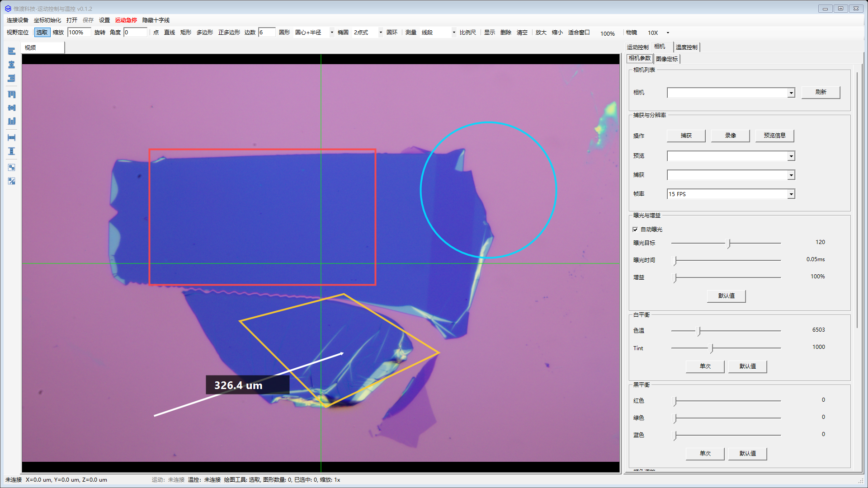Open the 连接设备 menu

pos(18,20)
